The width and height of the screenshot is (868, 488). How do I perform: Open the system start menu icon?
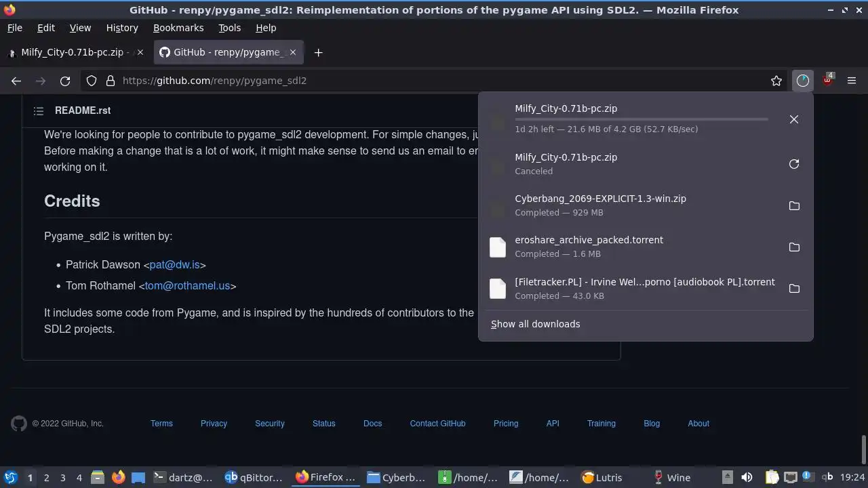pos(10,477)
